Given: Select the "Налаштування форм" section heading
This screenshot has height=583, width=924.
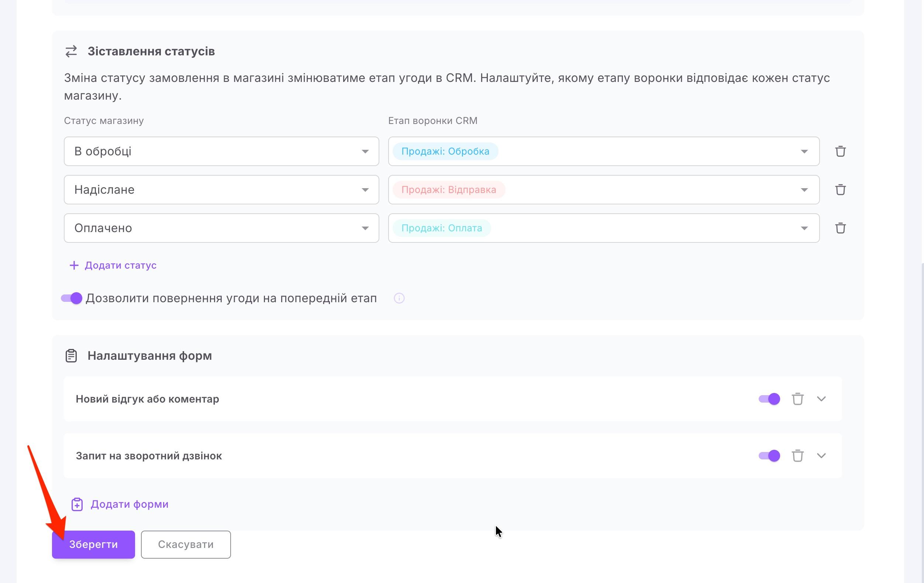Looking at the screenshot, I should pyautogui.click(x=150, y=356).
